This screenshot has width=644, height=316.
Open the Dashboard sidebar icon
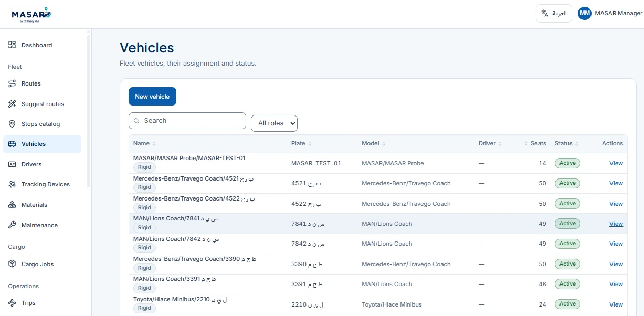coord(12,45)
